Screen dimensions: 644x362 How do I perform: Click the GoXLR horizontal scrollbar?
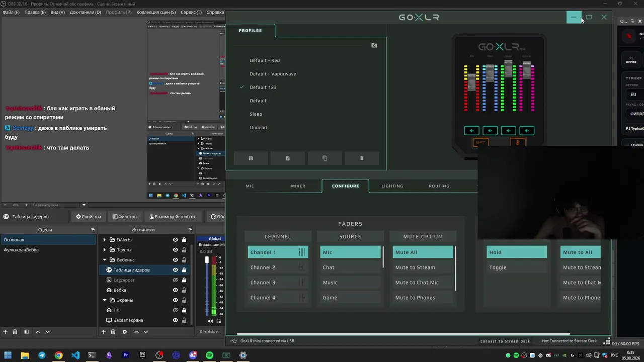coord(404,333)
